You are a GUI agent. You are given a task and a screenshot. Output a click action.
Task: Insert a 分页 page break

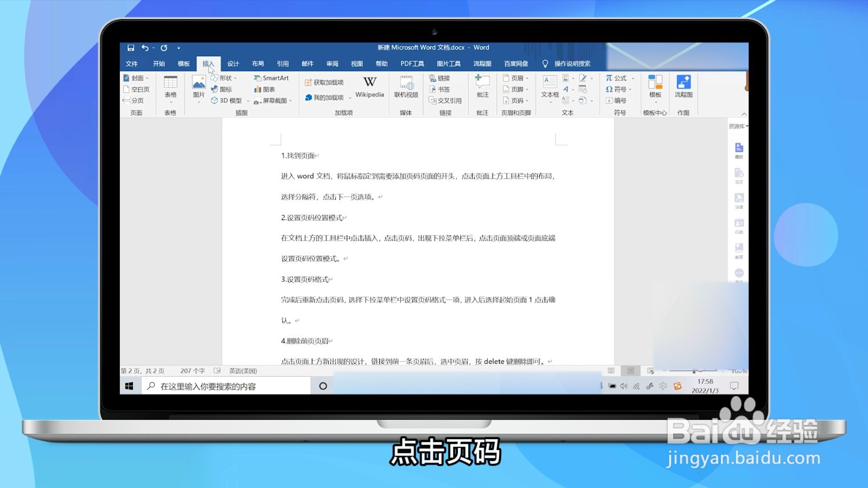pos(133,101)
